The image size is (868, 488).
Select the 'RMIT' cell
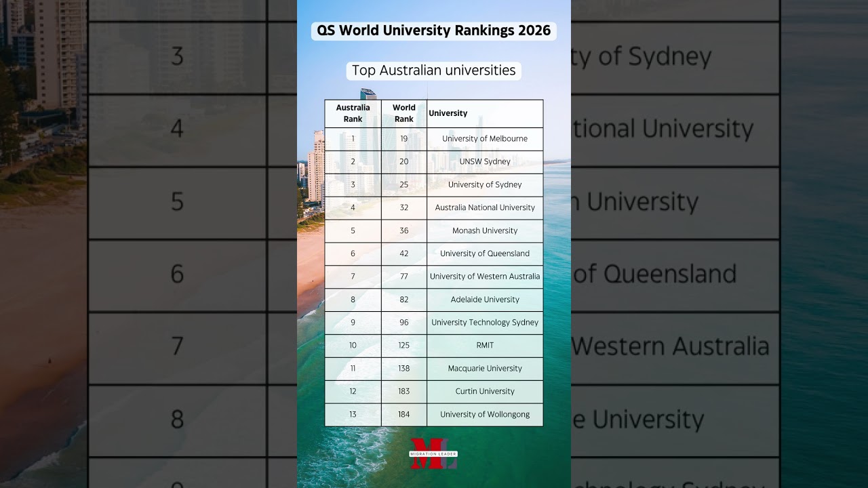pos(485,346)
